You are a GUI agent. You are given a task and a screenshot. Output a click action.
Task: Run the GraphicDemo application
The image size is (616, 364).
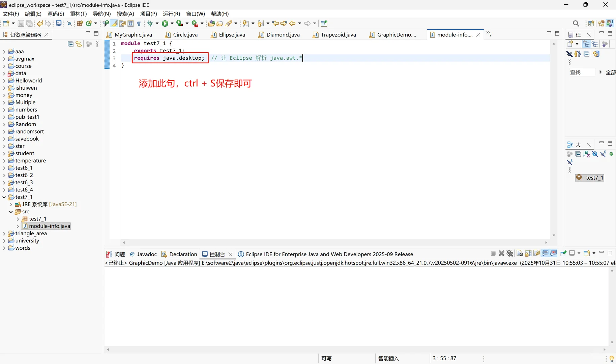[x=165, y=23]
